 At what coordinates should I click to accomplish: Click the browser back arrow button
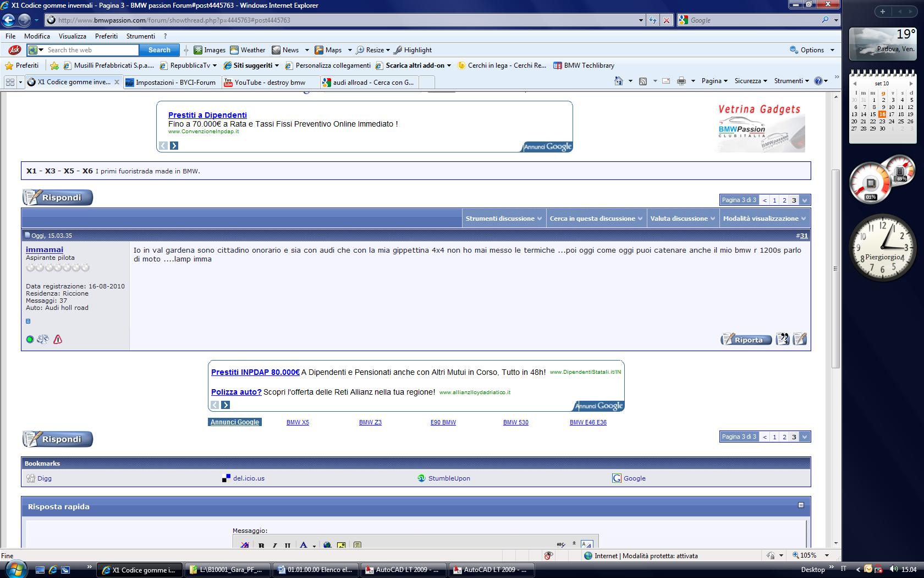tap(8, 20)
